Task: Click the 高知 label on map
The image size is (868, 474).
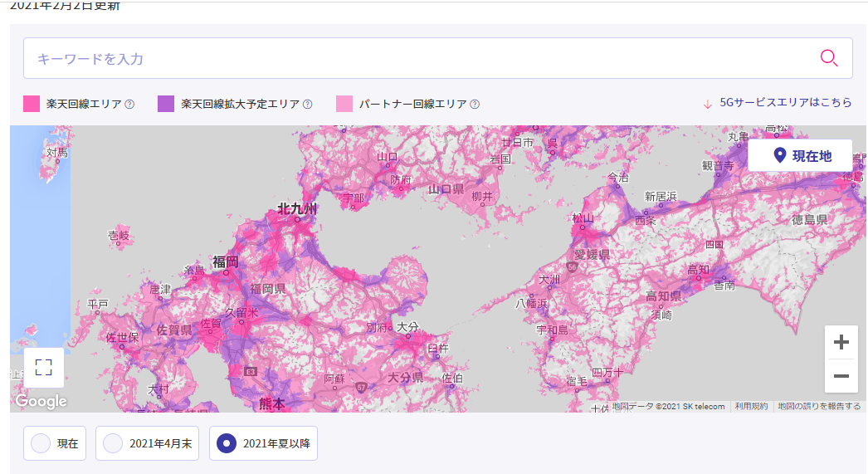Action: [x=699, y=270]
